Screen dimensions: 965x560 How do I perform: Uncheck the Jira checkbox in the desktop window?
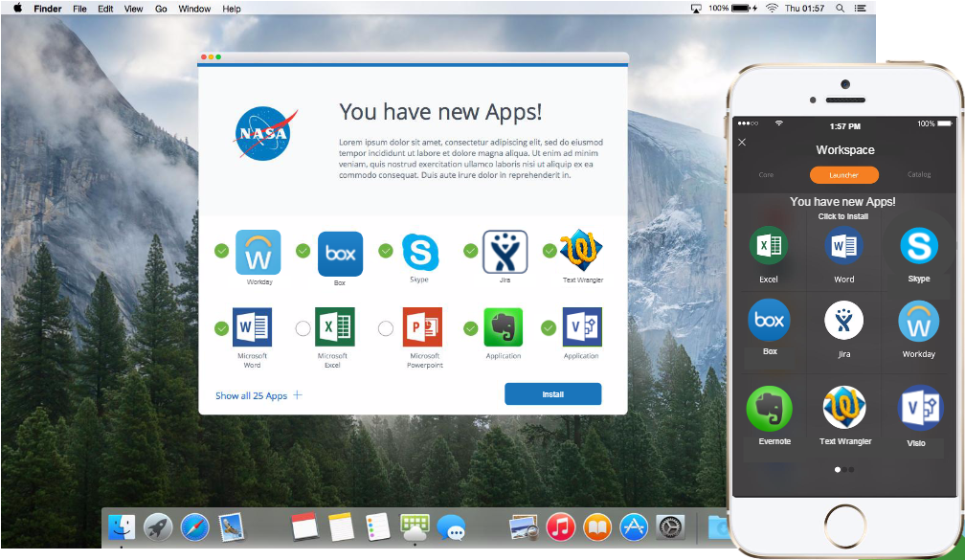coord(471,251)
